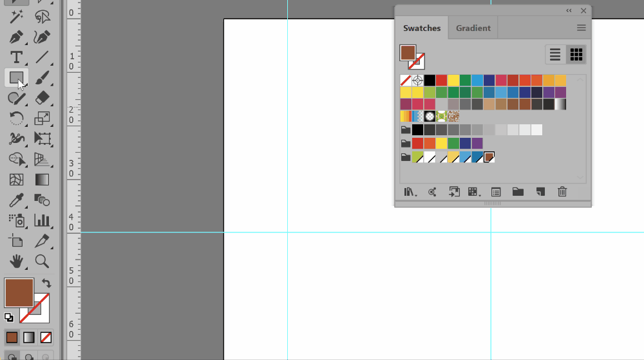This screenshot has height=360, width=644.
Task: Select the Column Graph tool
Action: pyautogui.click(x=42, y=220)
